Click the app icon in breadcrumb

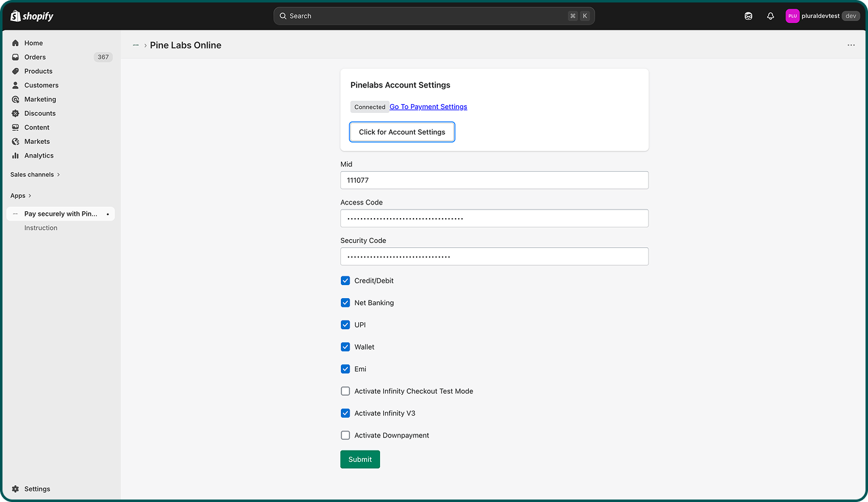pyautogui.click(x=136, y=45)
